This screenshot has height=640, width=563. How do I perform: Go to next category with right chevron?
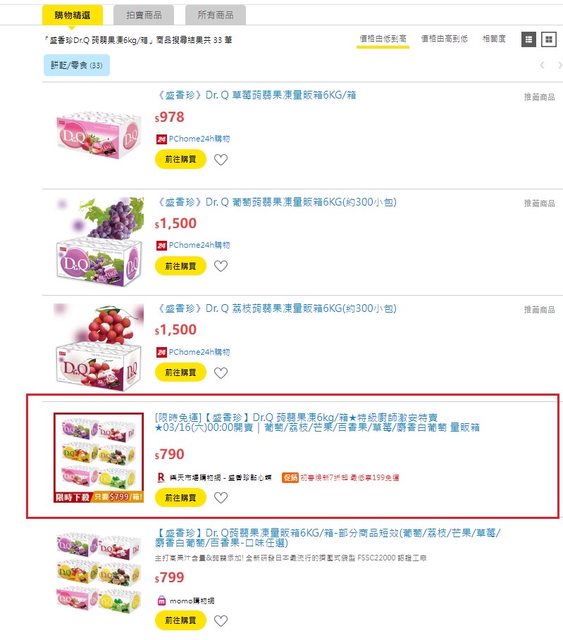coord(560,65)
